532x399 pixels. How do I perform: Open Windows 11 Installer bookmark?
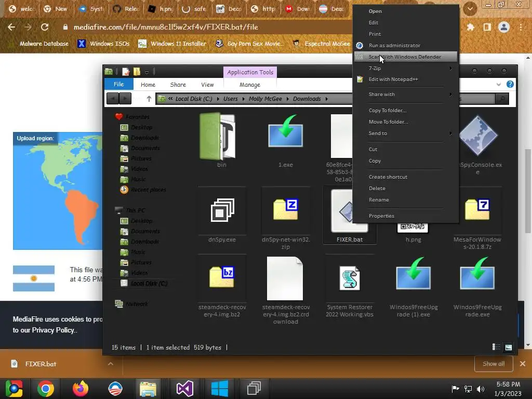(172, 44)
